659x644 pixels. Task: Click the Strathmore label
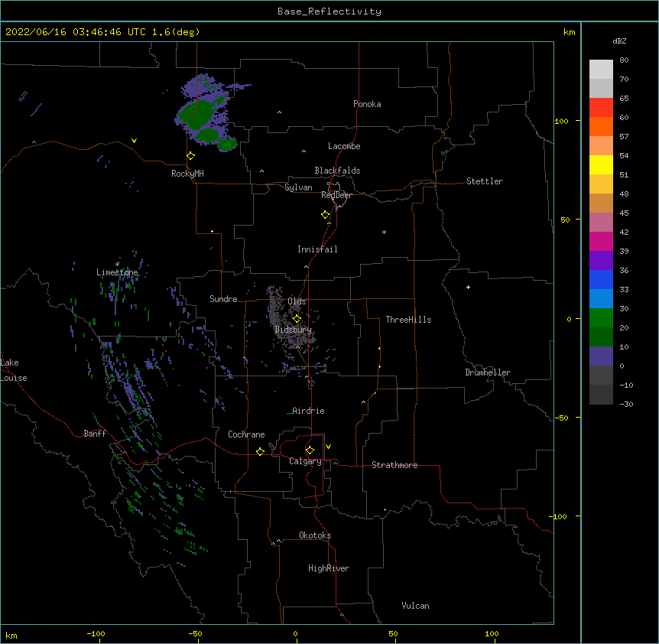394,465
